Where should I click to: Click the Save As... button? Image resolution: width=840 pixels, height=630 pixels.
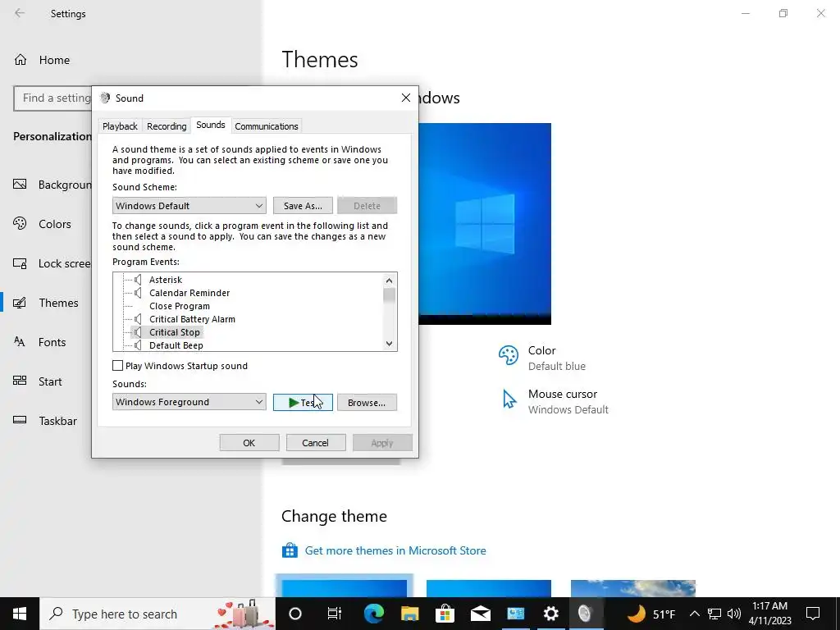(303, 206)
